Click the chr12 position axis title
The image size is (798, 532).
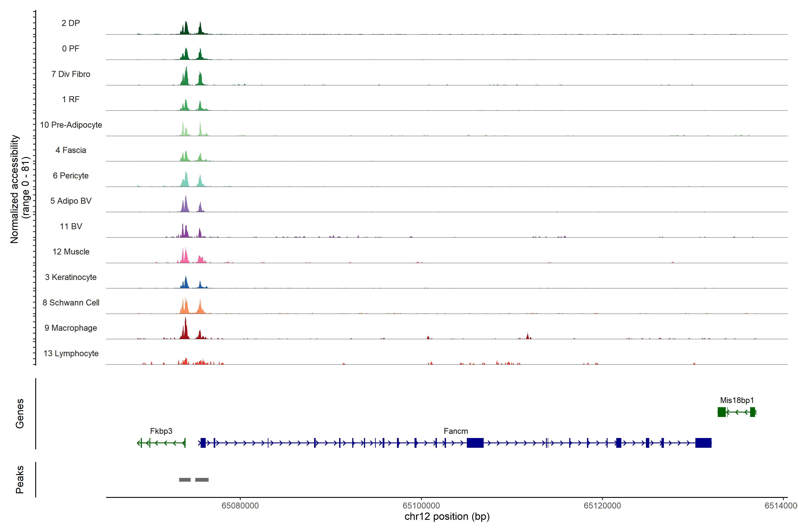coord(447,517)
